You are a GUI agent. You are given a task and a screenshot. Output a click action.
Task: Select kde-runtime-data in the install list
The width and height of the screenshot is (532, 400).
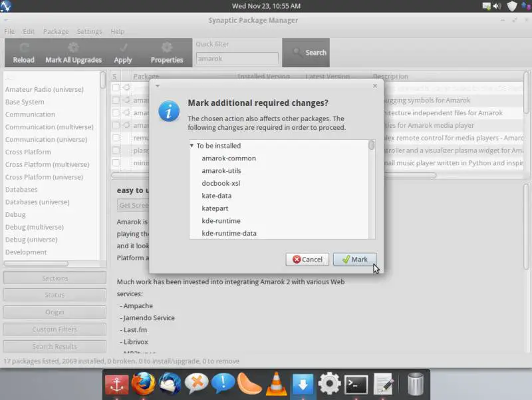(x=229, y=234)
